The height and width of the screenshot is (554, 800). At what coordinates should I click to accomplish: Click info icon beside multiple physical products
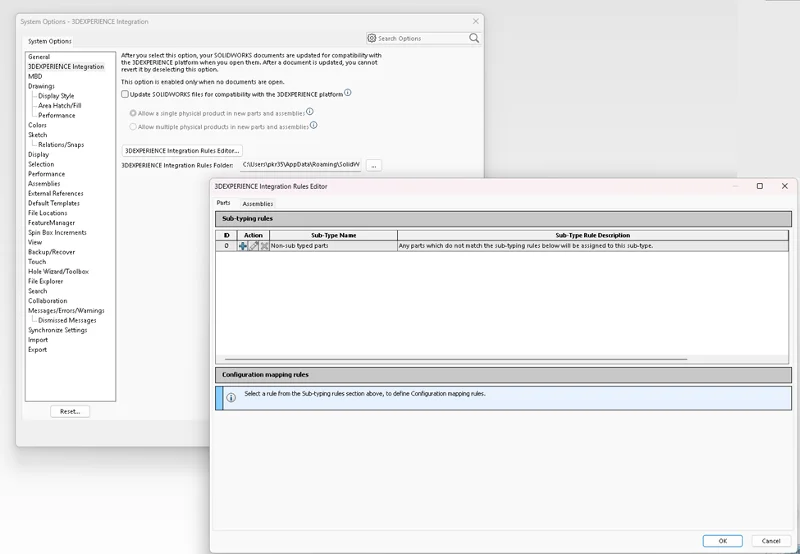314,126
